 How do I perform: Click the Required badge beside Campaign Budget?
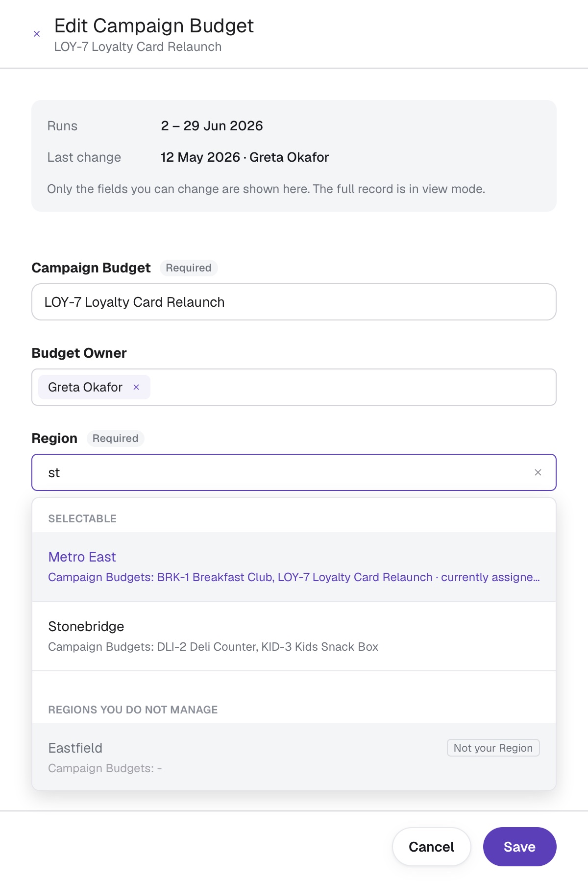tap(189, 268)
